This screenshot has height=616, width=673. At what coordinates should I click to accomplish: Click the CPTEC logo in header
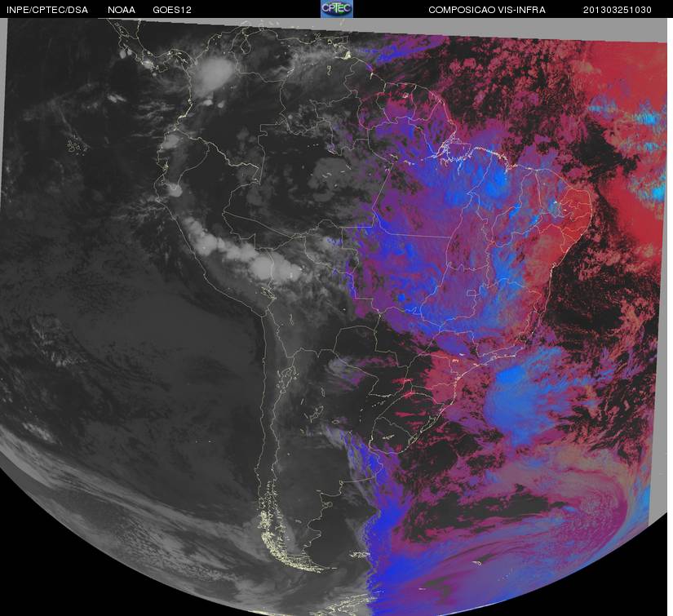(337, 9)
